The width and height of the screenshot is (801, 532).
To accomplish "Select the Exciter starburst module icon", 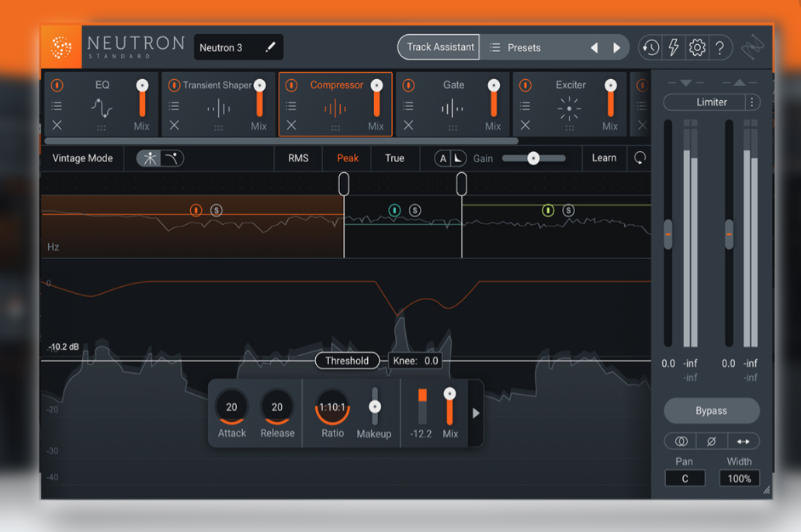I will 569,109.
